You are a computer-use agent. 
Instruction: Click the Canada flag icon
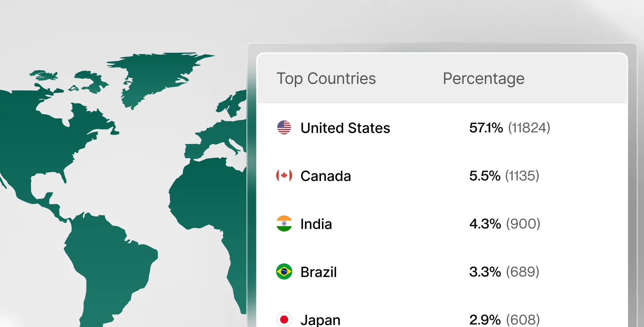284,176
